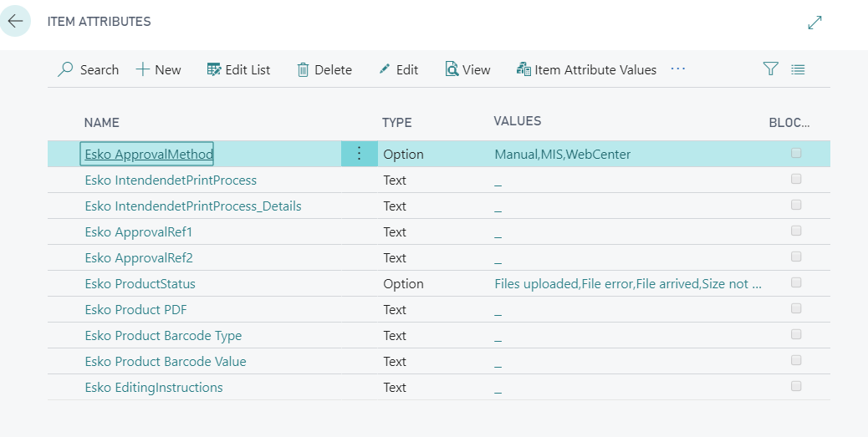Click the New plus icon
This screenshot has width=868, height=437.
pos(143,69)
